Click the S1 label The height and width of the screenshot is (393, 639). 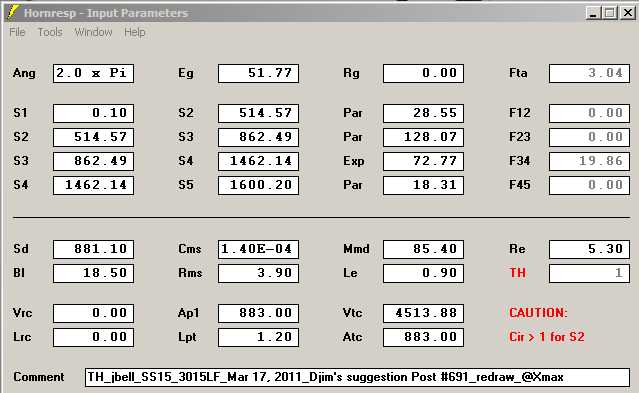click(20, 113)
